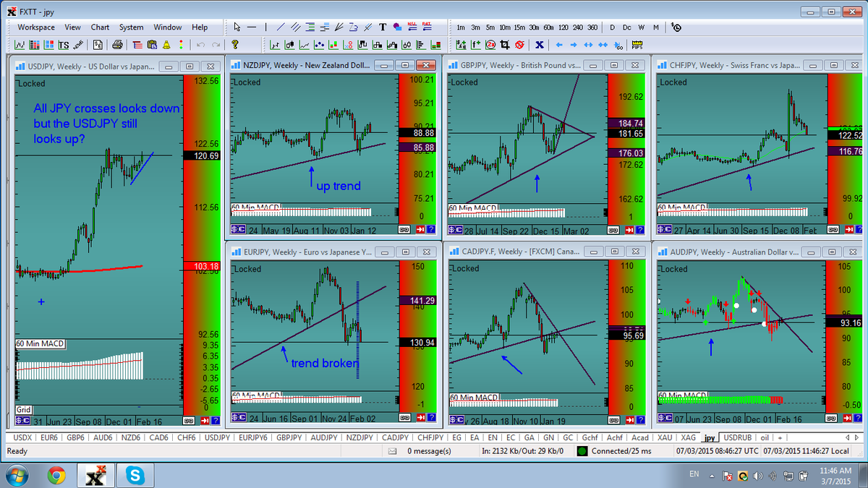Select the vertical line drawing tool
Viewport: 868px width, 488px height.
(265, 27)
